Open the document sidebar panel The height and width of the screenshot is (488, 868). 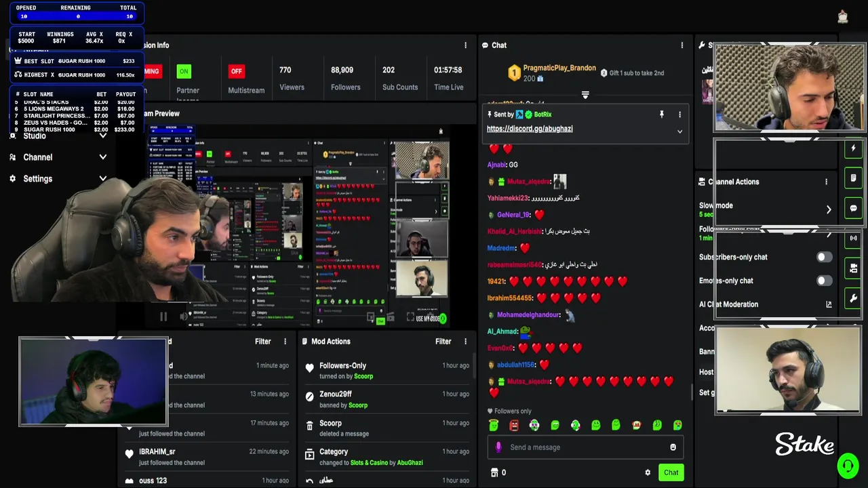853,178
